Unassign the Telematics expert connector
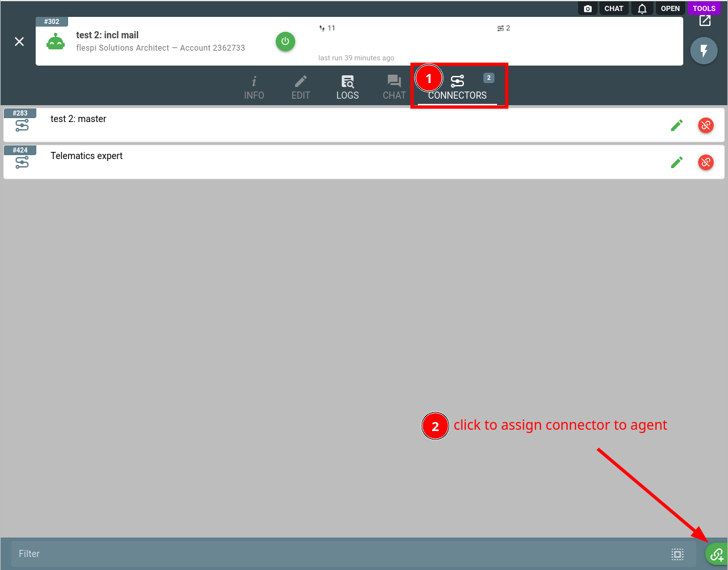 click(x=706, y=162)
